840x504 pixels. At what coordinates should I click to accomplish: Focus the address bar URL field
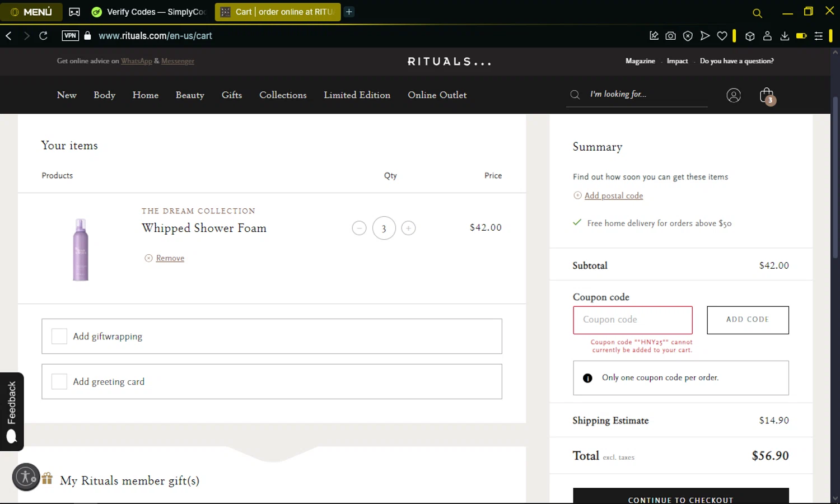(155, 36)
